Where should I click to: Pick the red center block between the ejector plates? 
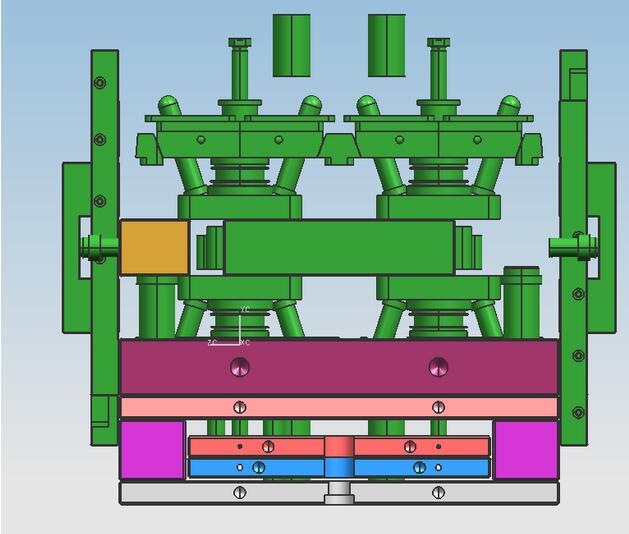coord(339,447)
